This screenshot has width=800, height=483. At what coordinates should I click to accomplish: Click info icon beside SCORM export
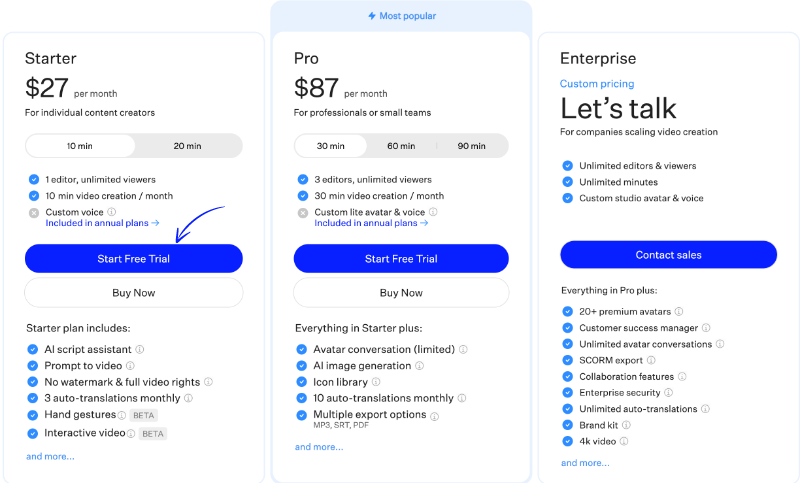pyautogui.click(x=651, y=360)
